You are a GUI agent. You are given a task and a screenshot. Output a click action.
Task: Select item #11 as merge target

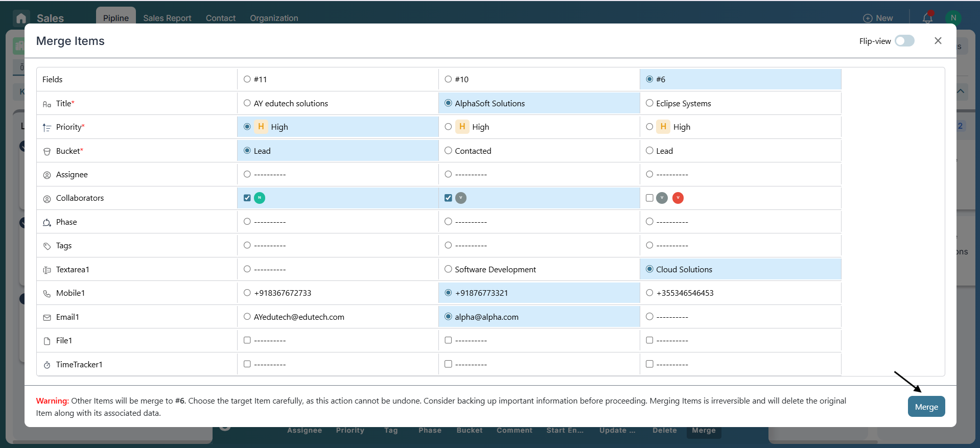(x=247, y=79)
